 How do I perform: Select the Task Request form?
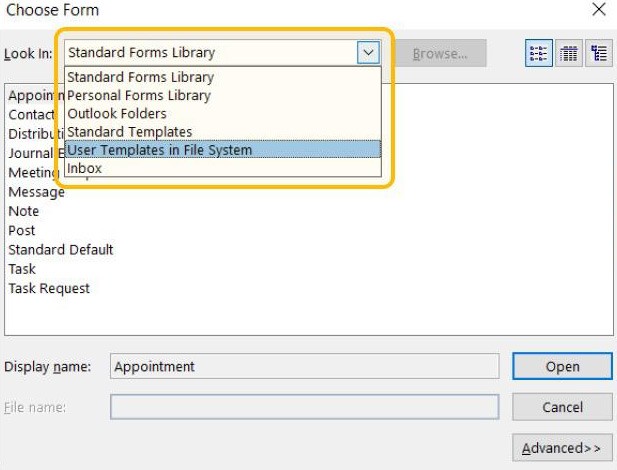tap(49, 288)
